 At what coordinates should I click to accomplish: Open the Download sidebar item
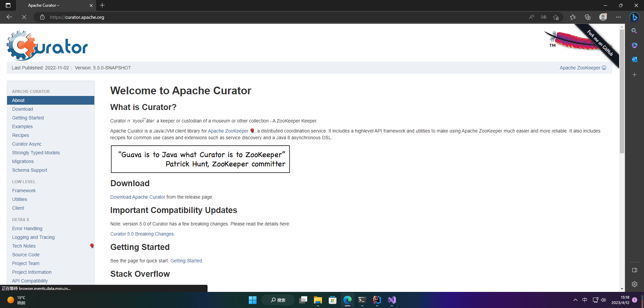(22, 109)
